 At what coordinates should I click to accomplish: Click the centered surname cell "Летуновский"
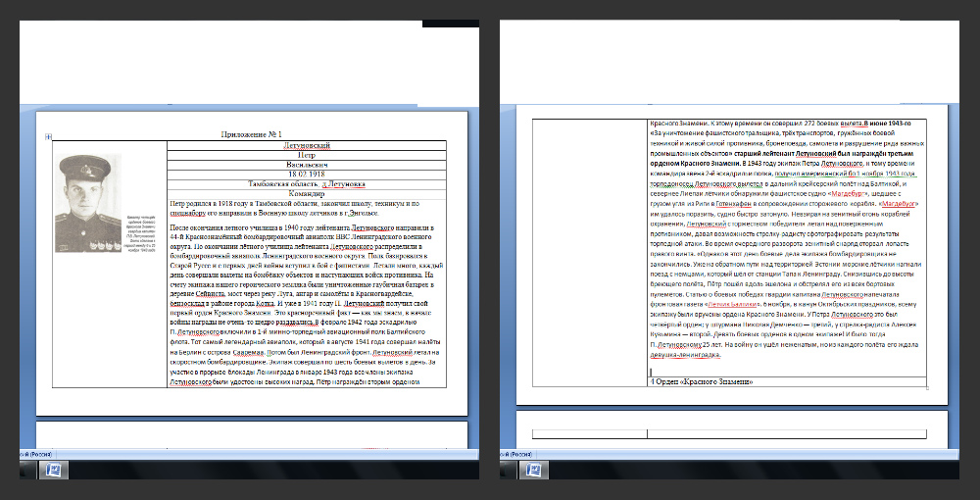point(307,145)
